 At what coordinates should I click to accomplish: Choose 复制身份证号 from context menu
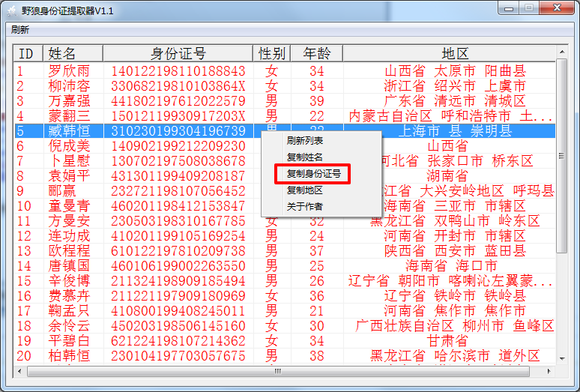point(314,173)
